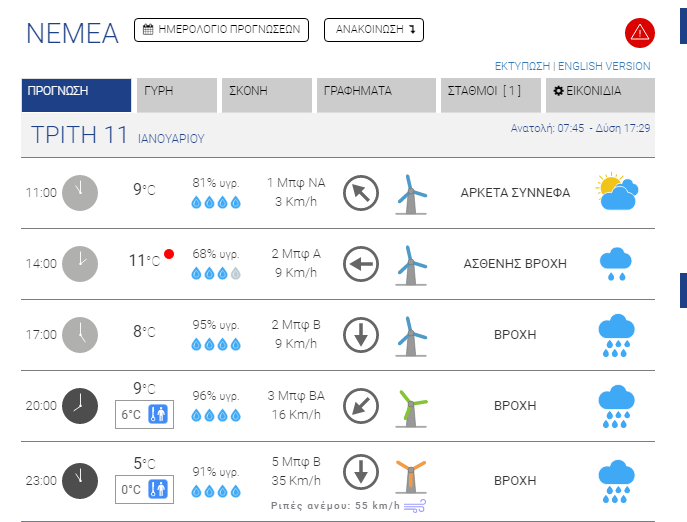Click the wind gust icon at 23:00
687x522 pixels.
point(414,505)
